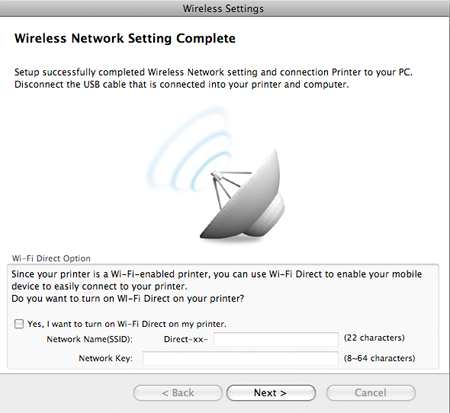The image size is (450, 413).
Task: Click the Direct-xx- SSID prefix text
Action: point(186,339)
